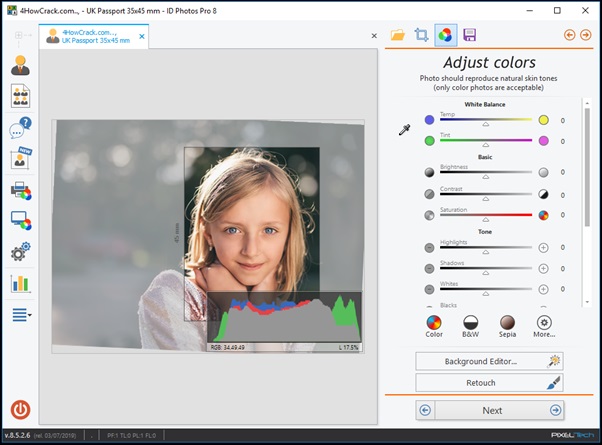Open the help chat bubble icon

point(20,128)
